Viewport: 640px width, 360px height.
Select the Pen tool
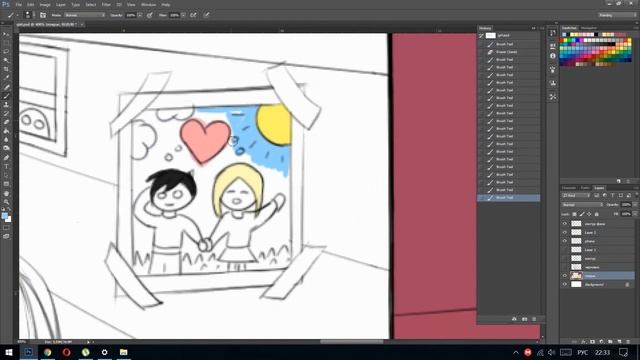[x=6, y=157]
